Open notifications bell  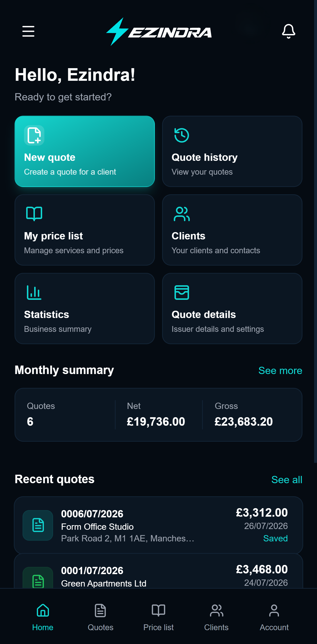(288, 31)
